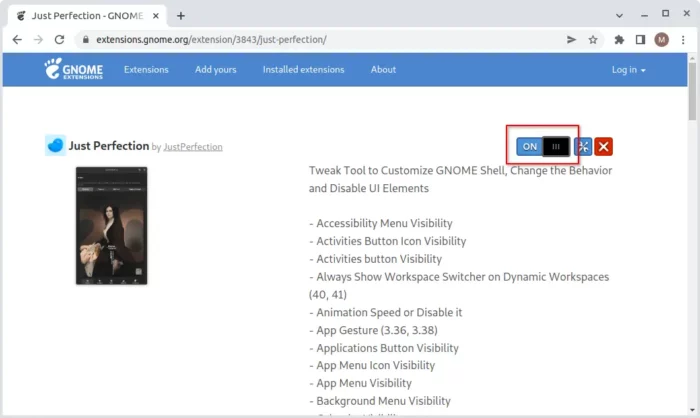Toggle the Just Perfection ON/OFF switch
This screenshot has height=418, width=700.
coord(543,146)
